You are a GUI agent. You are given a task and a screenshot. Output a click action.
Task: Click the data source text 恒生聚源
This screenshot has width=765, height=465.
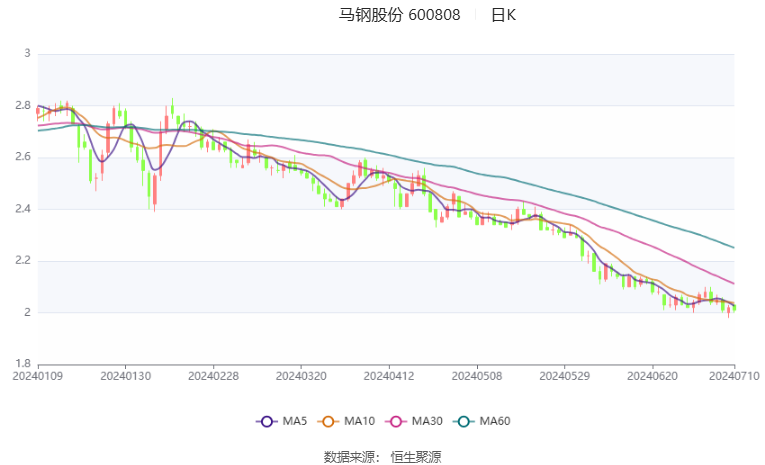416,457
